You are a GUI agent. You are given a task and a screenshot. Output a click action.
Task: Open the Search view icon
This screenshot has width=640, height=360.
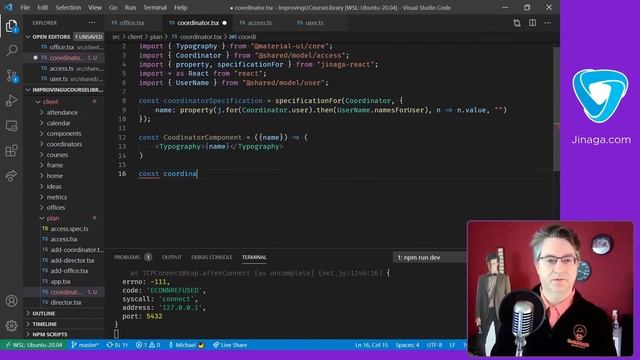pos(11,51)
